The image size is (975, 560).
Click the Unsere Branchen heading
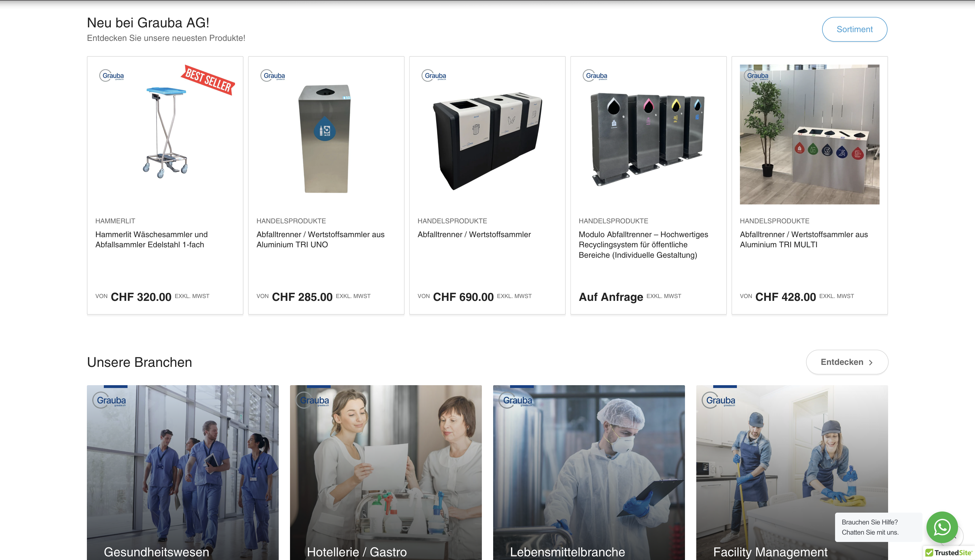139,362
